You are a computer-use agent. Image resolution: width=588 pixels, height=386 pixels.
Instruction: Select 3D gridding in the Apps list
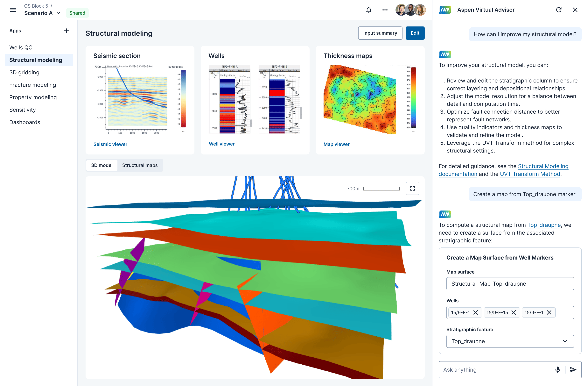pyautogui.click(x=24, y=72)
